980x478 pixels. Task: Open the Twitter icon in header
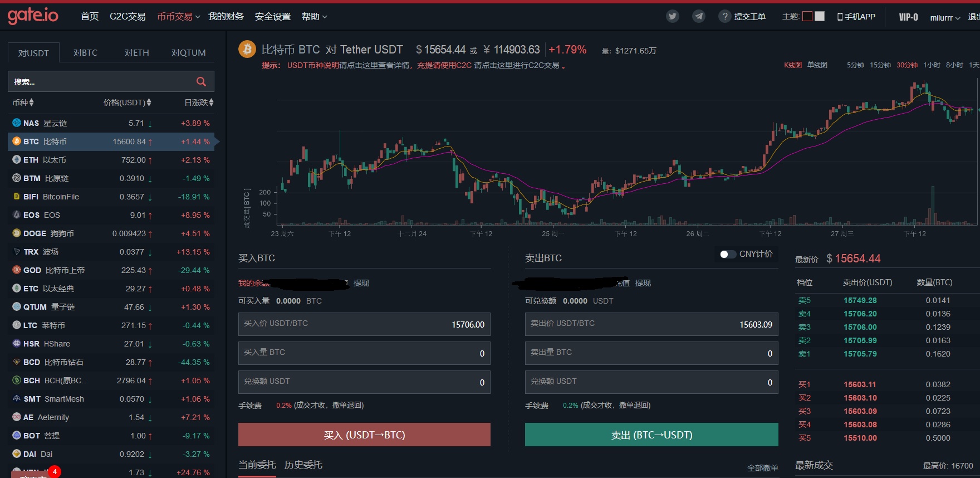click(x=673, y=17)
